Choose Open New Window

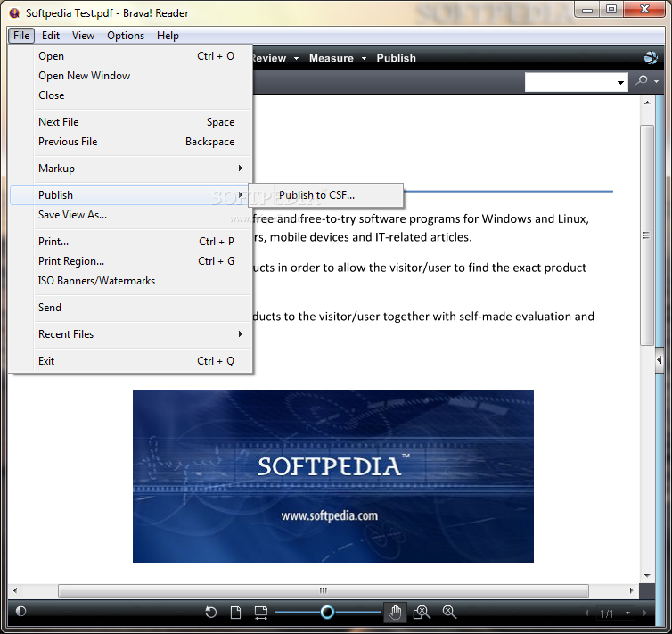(x=131, y=76)
